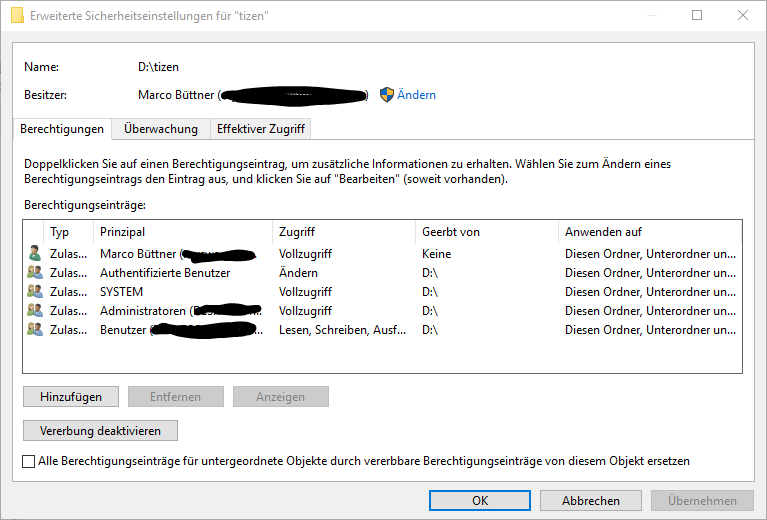The width and height of the screenshot is (767, 520).
Task: Enable replacing all child object permission entries
Action: click(28, 461)
